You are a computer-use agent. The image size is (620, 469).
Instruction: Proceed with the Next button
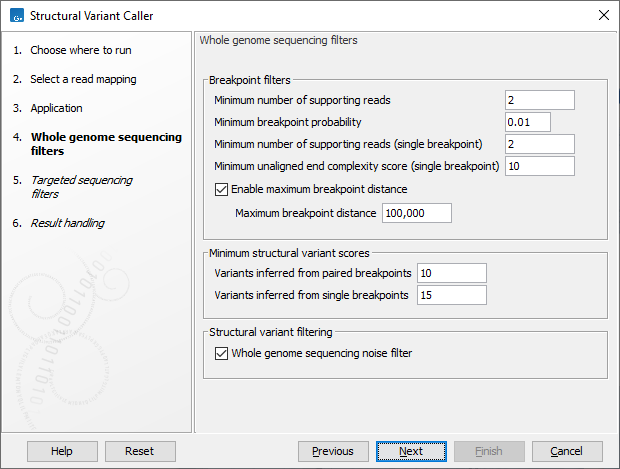(x=411, y=451)
